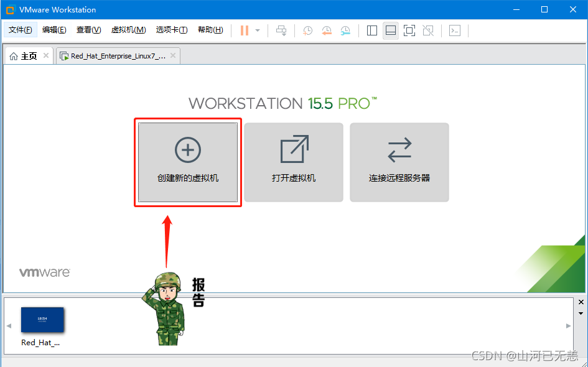Screen dimensions: 588x367
Task: Toggle the library sidebar panel icon
Action: pyautogui.click(x=371, y=30)
